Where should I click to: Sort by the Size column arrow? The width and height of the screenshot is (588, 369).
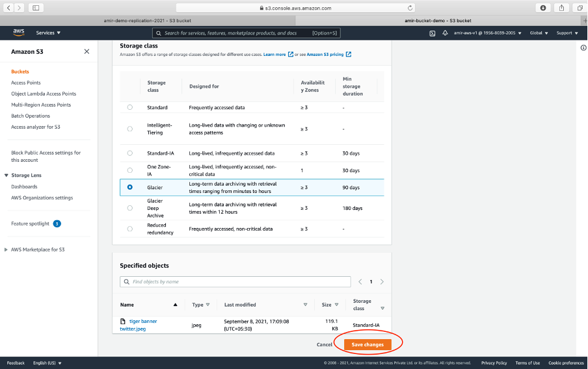336,305
